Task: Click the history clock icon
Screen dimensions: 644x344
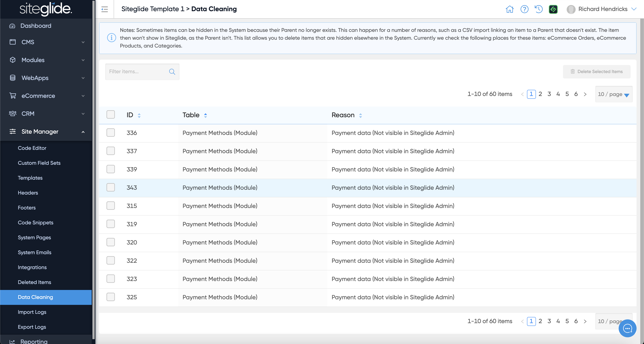Action: click(x=539, y=9)
